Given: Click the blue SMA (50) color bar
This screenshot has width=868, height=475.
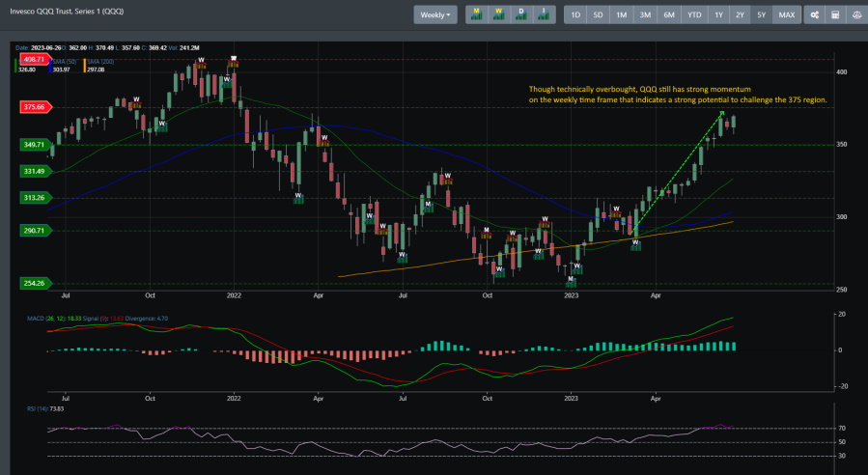Looking at the screenshot, I should [50, 66].
